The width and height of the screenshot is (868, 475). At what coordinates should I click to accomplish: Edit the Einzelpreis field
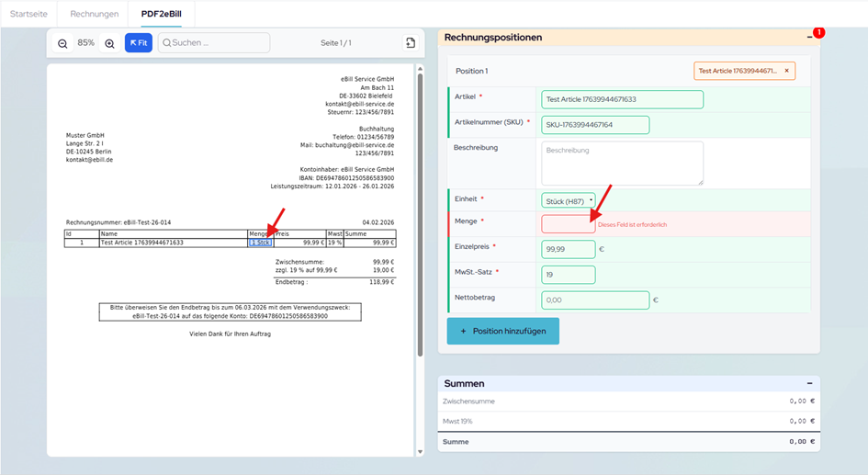point(568,249)
